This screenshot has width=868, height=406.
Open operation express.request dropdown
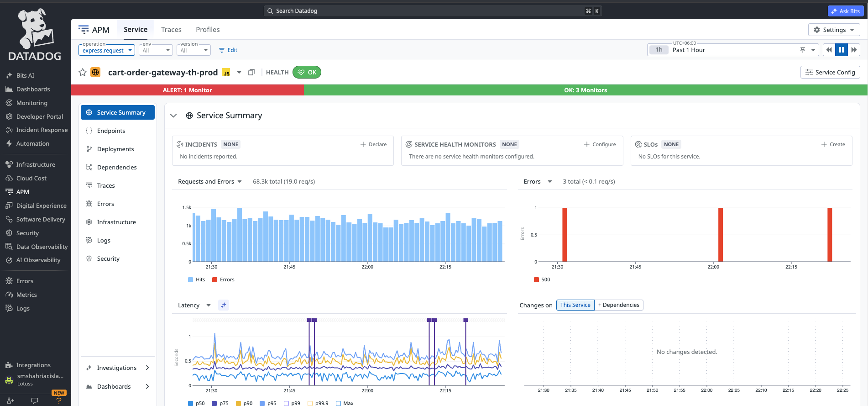point(107,50)
